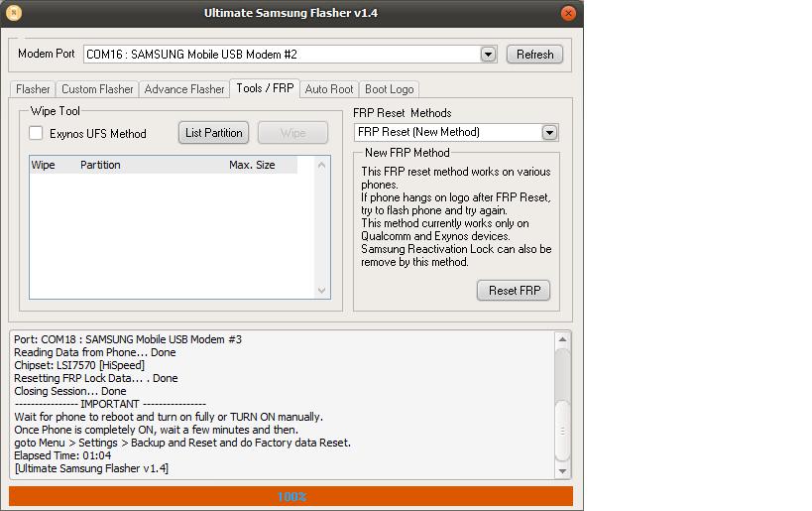The width and height of the screenshot is (812, 511).
Task: Select the Tools / FRP tab
Action: pos(265,88)
